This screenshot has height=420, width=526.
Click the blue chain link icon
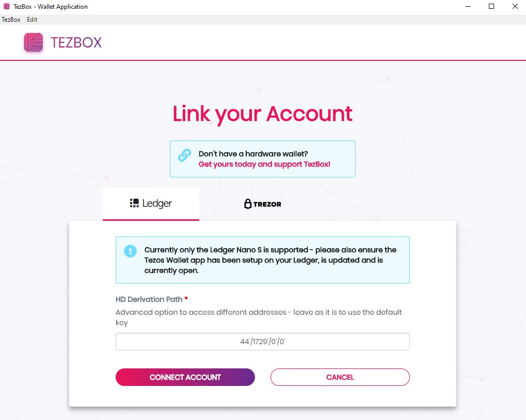point(184,155)
